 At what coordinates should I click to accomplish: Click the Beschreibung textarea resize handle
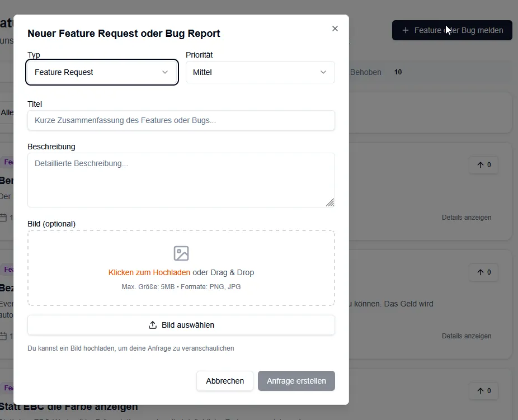point(330,202)
